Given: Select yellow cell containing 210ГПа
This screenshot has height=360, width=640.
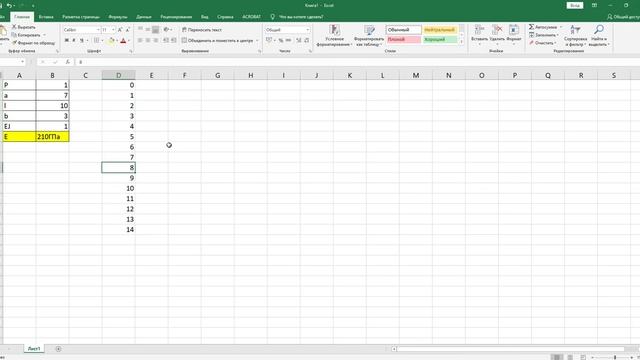Looking at the screenshot, I should (x=53, y=137).
